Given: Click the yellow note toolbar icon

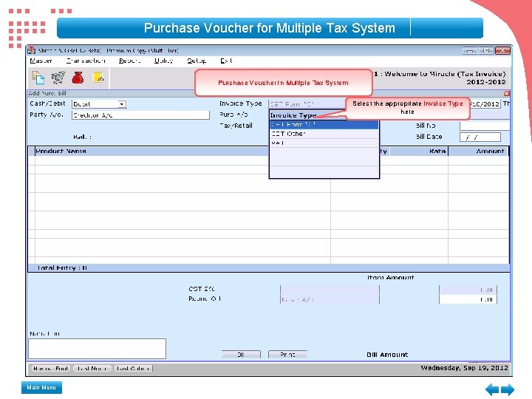Looking at the screenshot, I should coord(98,78).
